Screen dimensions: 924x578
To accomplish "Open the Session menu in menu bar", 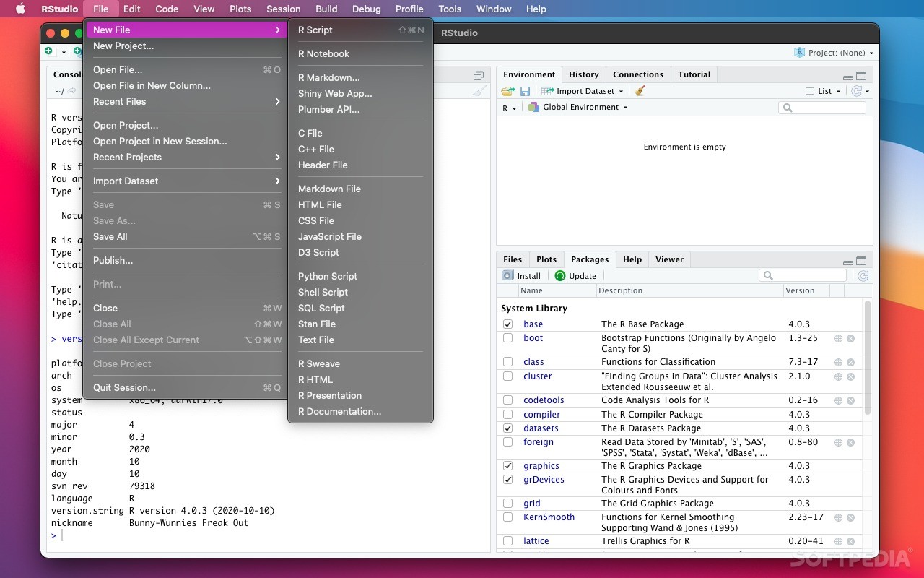I will click(x=283, y=9).
